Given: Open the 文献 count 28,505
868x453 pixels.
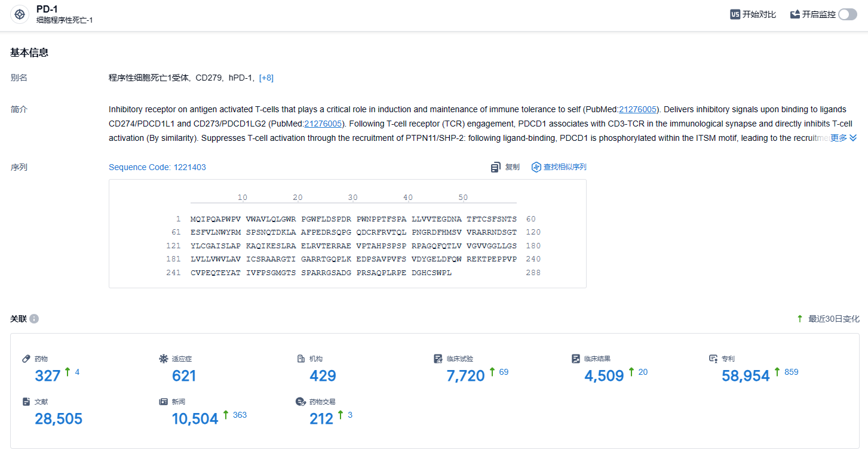Looking at the screenshot, I should coord(59,419).
